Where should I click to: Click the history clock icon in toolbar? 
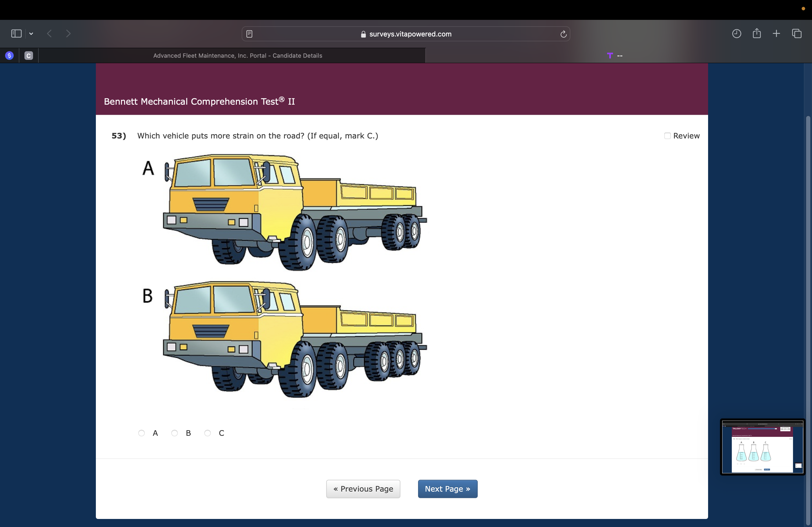click(x=737, y=33)
